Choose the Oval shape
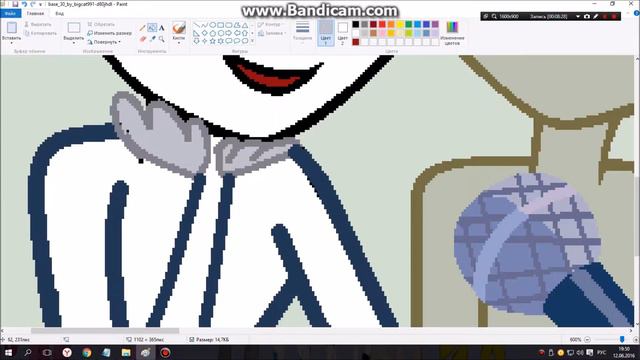 [213, 25]
